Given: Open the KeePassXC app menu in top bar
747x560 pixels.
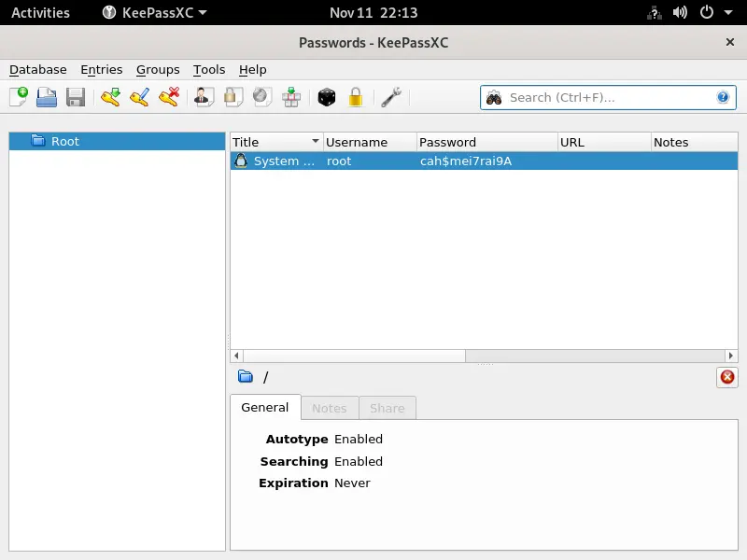Looking at the screenshot, I should click(154, 12).
